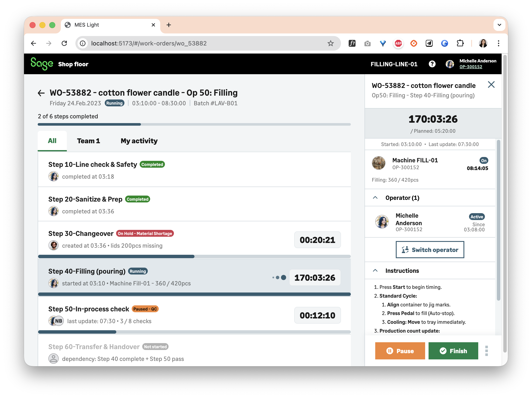Image resolution: width=532 pixels, height=398 pixels.
Task: Toggle the operator Active status badge
Action: click(477, 217)
